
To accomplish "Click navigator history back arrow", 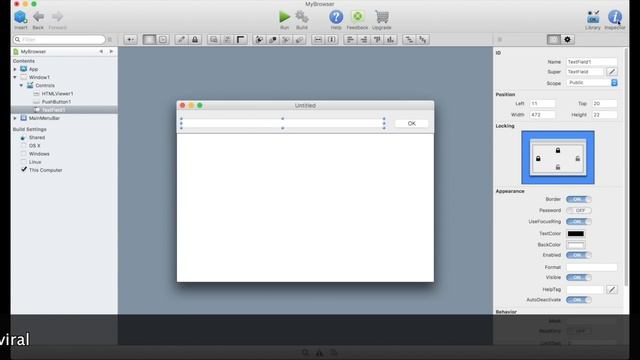I will click(x=101, y=51).
